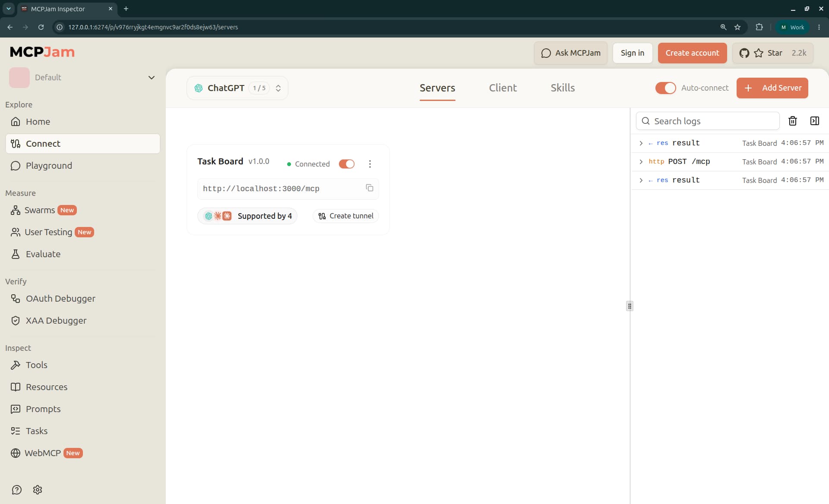Switch to the Servers tab
The width and height of the screenshot is (829, 504).
point(437,88)
